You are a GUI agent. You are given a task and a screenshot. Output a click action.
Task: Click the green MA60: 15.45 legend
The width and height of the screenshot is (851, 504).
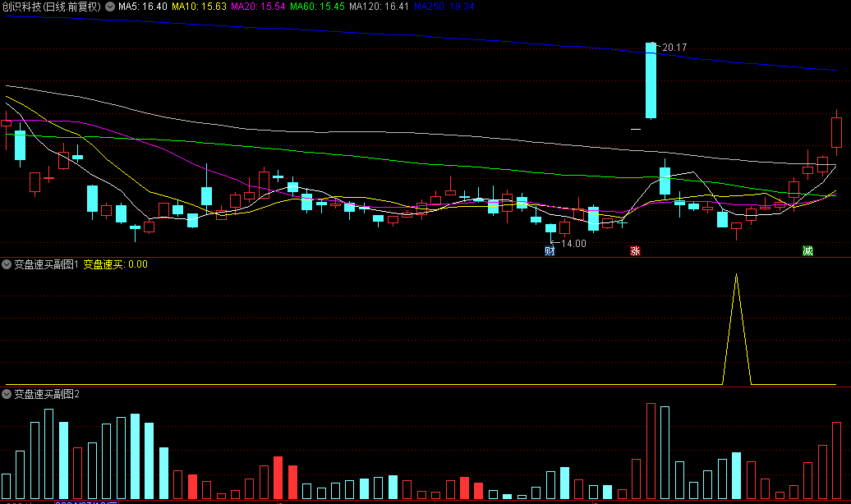click(317, 7)
